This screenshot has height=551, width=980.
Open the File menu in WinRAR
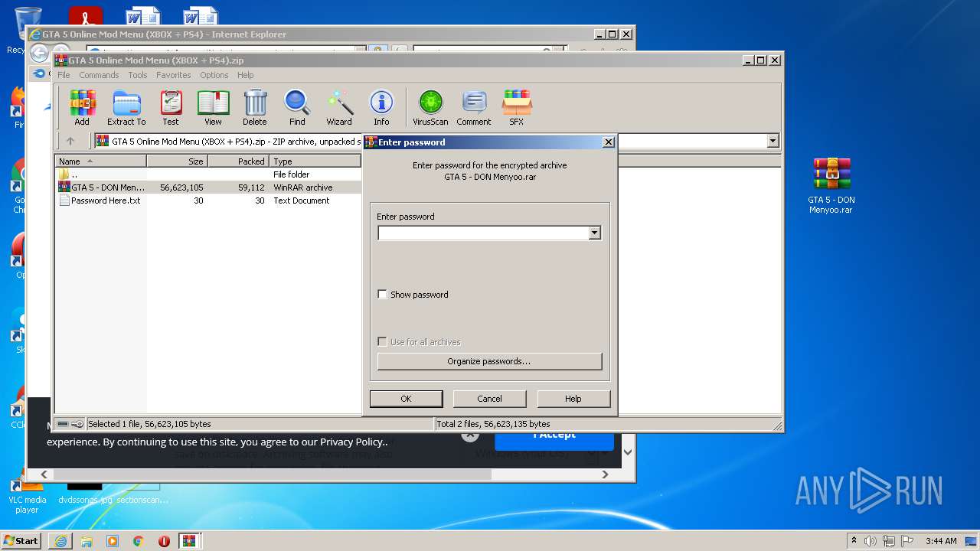64,75
